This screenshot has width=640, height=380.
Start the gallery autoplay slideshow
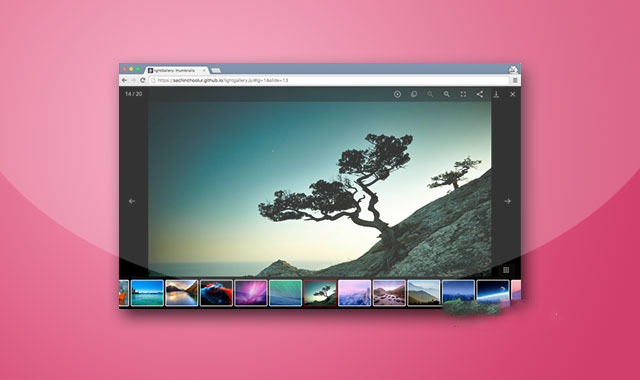[x=397, y=94]
